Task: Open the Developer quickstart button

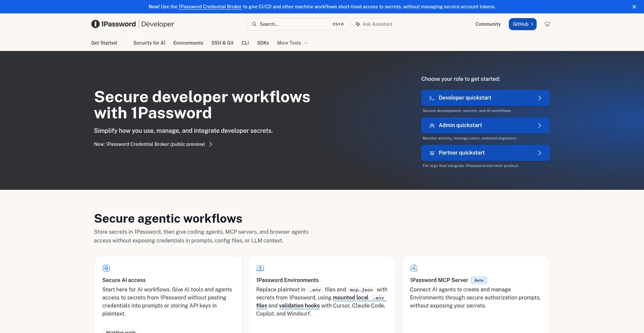Action: click(x=486, y=98)
